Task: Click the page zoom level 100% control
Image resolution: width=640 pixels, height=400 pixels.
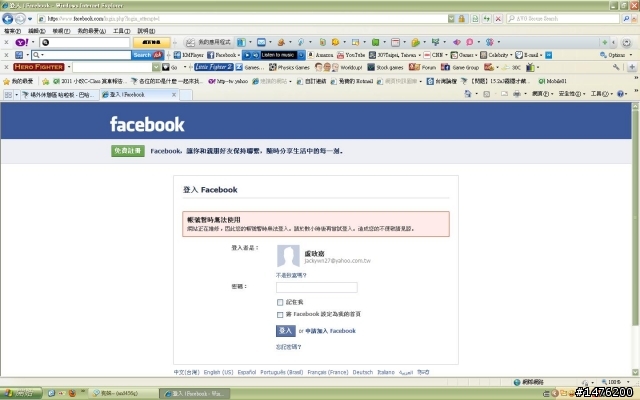Action: tap(616, 382)
